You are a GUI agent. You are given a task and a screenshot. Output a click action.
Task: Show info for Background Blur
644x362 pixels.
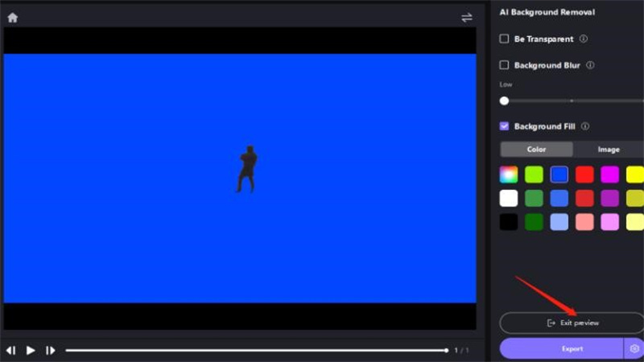pyautogui.click(x=590, y=65)
